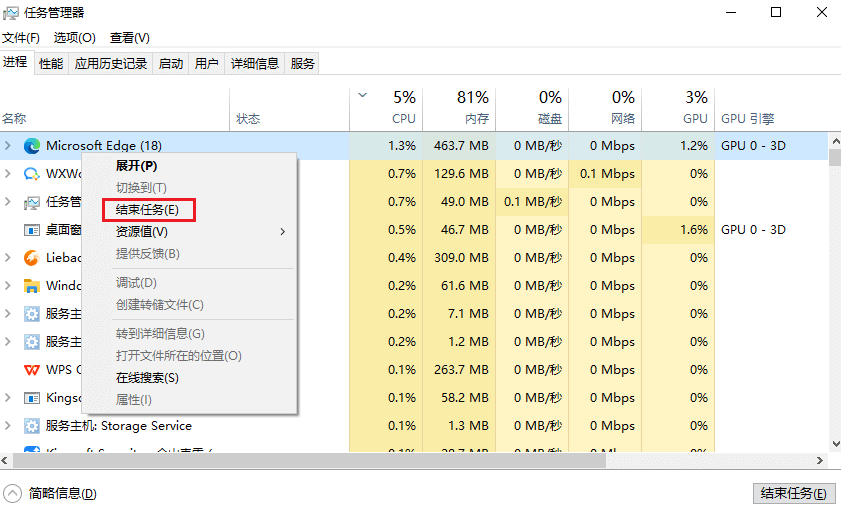Expand the Storage Service host row

8,425
